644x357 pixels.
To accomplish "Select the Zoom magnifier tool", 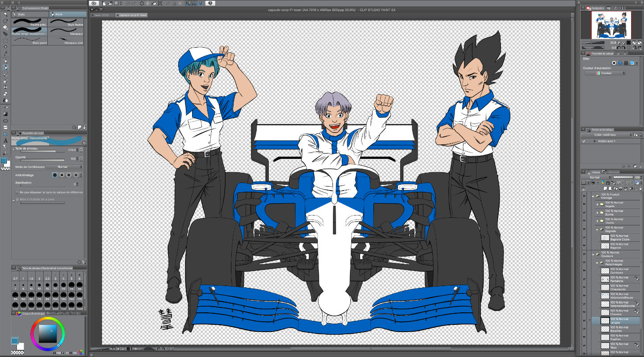I will 5,14.
